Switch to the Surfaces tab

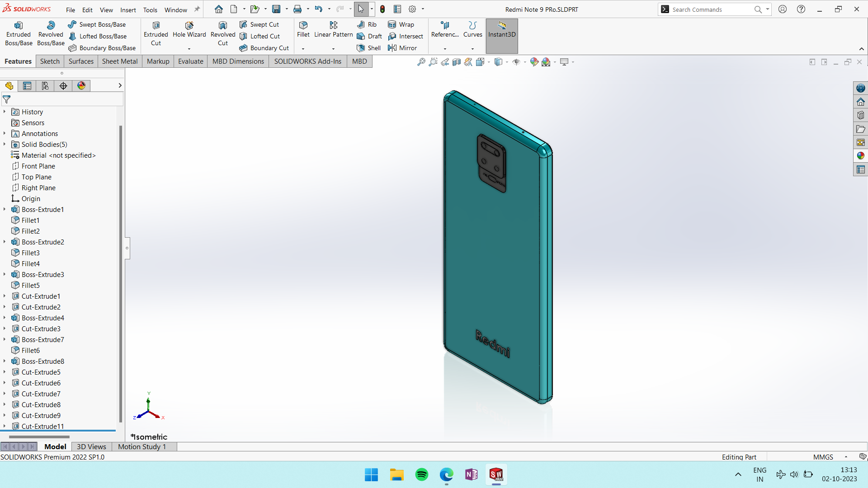point(81,61)
